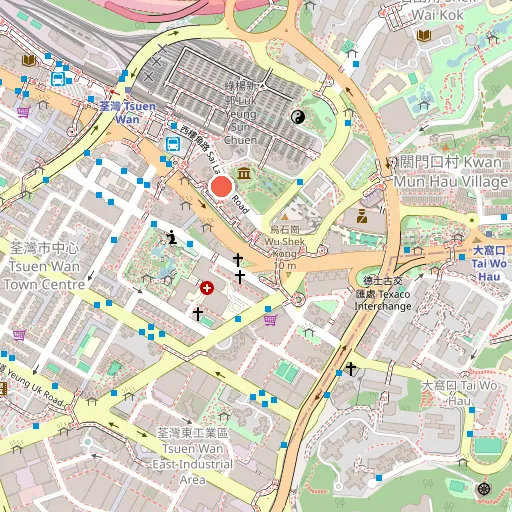The width and height of the screenshot is (512, 512).
Task: Click the shopping cart icon near the Texaco Interchange label
Action: (270, 320)
